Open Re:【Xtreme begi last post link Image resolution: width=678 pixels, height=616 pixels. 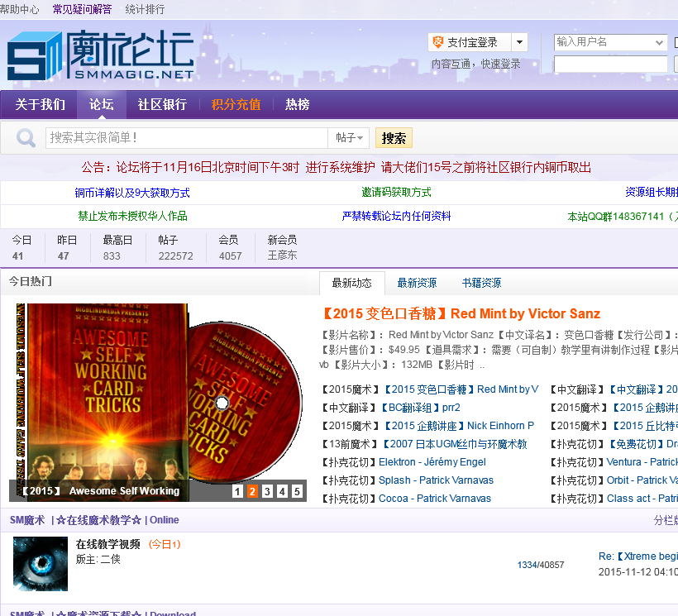[x=638, y=556]
